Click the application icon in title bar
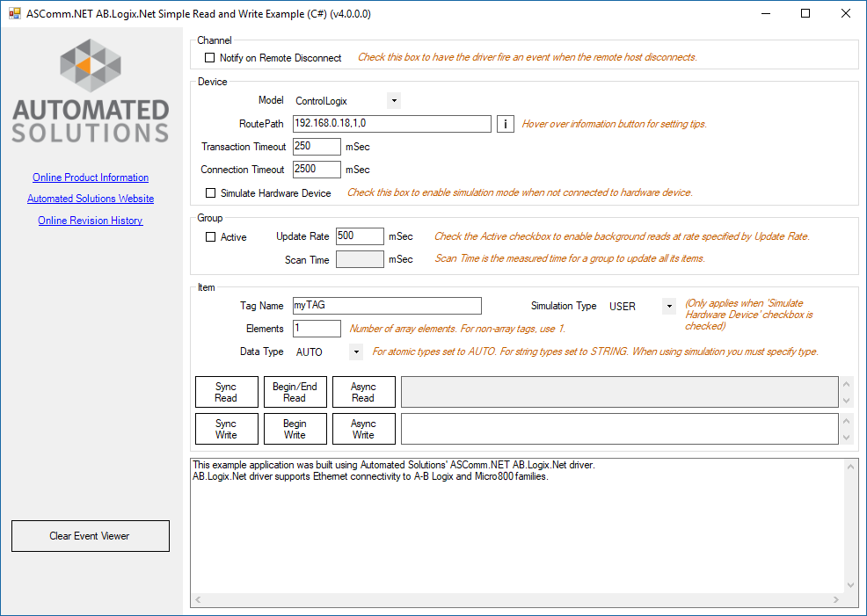The image size is (867, 616). (14, 14)
